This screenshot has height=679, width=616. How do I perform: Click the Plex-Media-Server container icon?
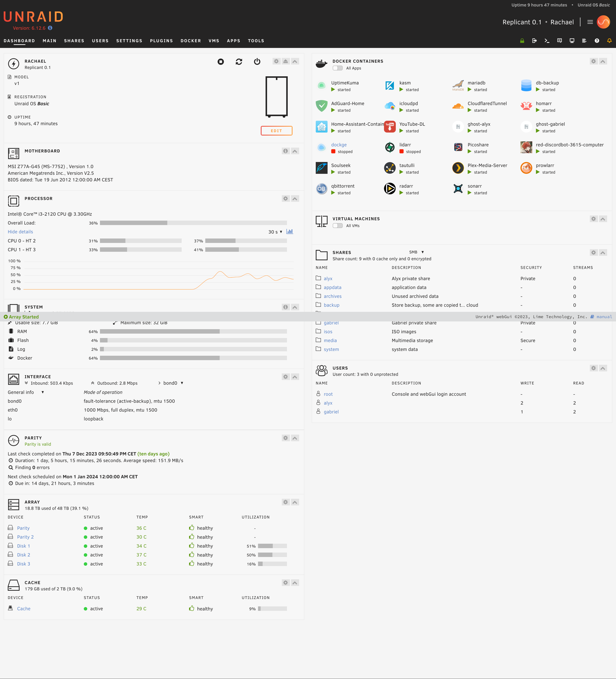458,168
